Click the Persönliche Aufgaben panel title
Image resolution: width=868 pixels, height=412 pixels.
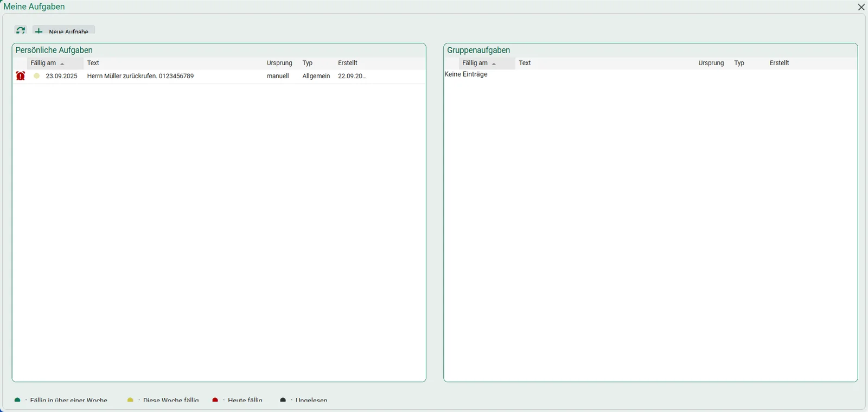point(54,50)
